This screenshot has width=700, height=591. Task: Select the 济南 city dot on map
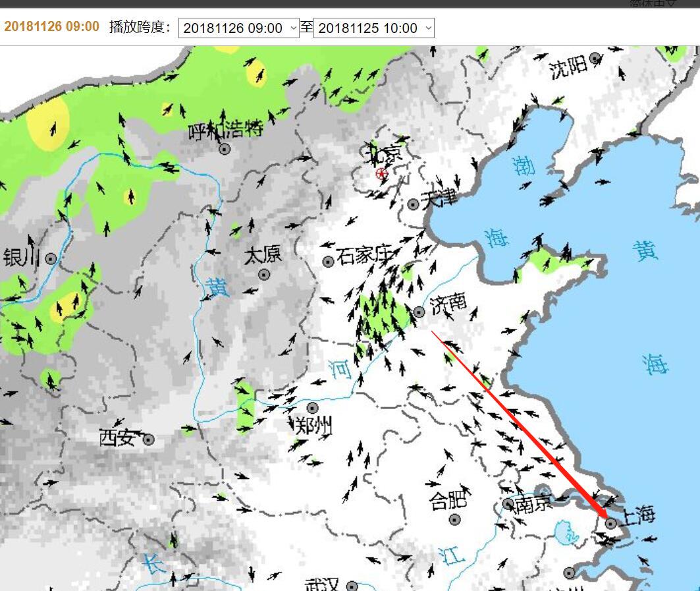click(x=419, y=312)
